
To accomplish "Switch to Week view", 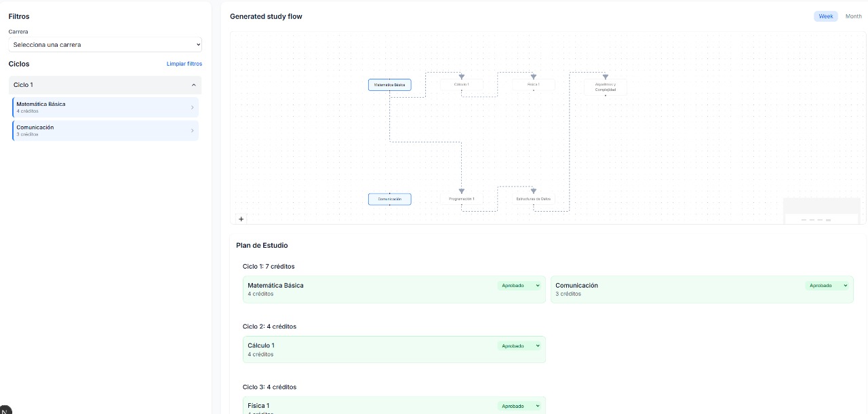I will click(x=825, y=16).
